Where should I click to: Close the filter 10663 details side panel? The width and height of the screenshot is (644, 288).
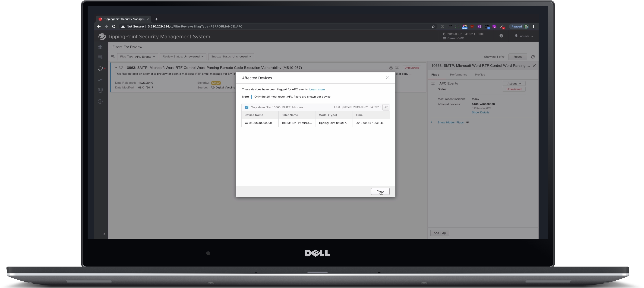tap(534, 66)
